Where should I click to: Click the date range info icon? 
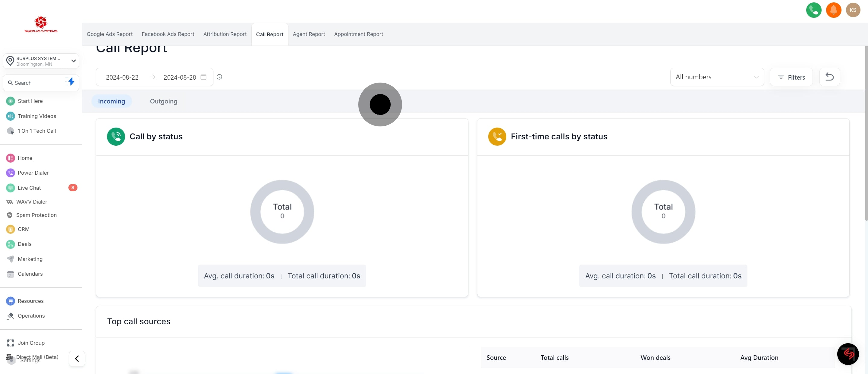(x=219, y=77)
